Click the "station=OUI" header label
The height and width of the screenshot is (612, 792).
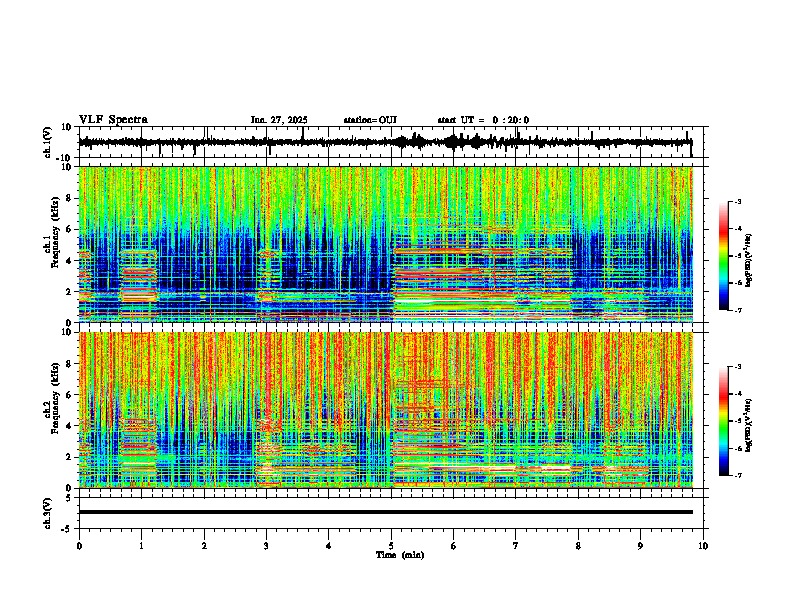tap(370, 120)
